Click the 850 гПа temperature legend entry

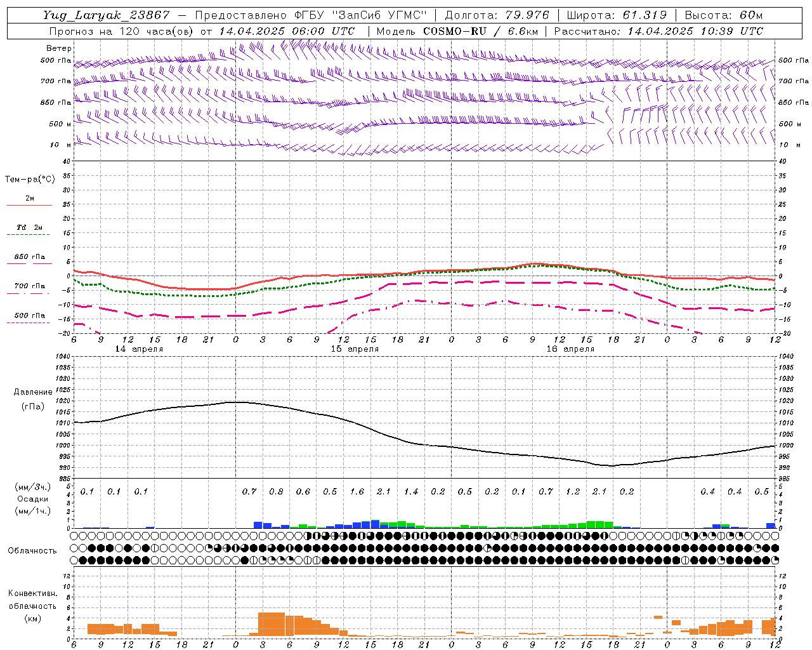(x=30, y=257)
